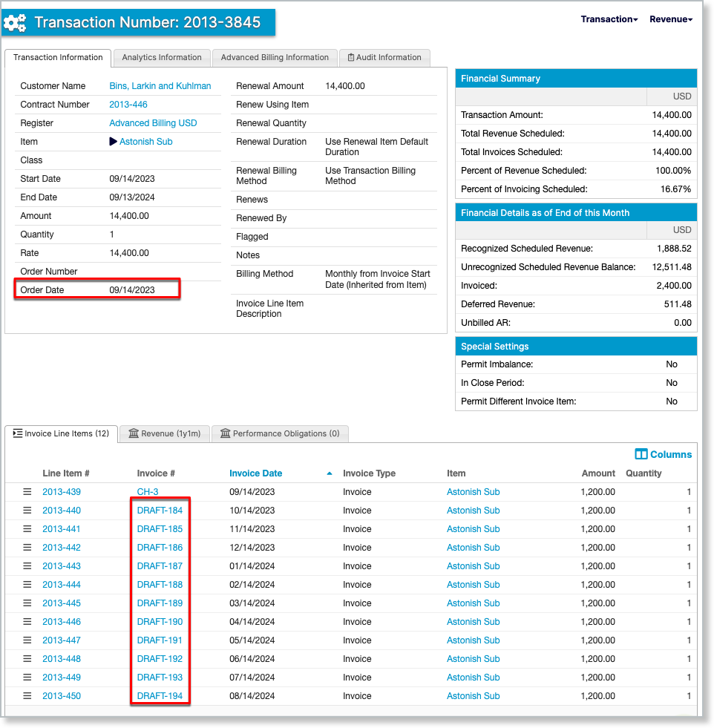The width and height of the screenshot is (714, 728).
Task: Click the clipboard icon on Audit Information tab
Action: [351, 57]
